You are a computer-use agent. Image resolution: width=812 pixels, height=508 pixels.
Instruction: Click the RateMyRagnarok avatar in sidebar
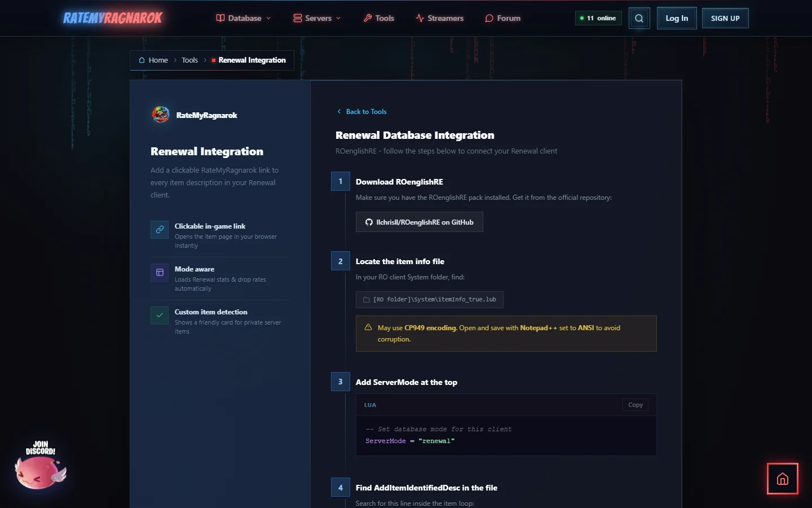pyautogui.click(x=161, y=115)
